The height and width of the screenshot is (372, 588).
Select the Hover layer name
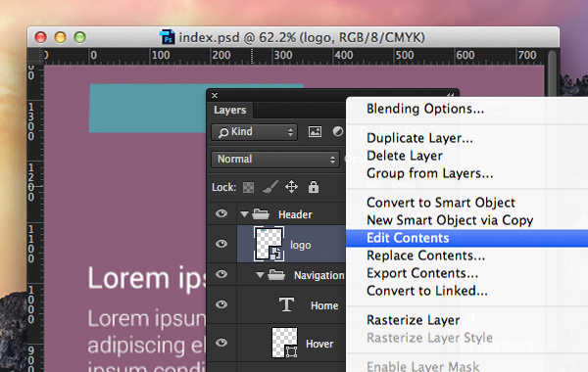pyautogui.click(x=319, y=344)
